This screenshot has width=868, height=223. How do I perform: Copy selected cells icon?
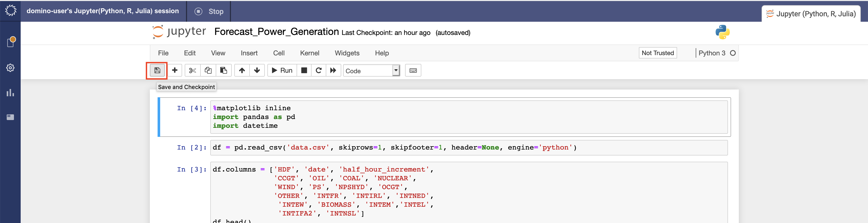coord(208,71)
